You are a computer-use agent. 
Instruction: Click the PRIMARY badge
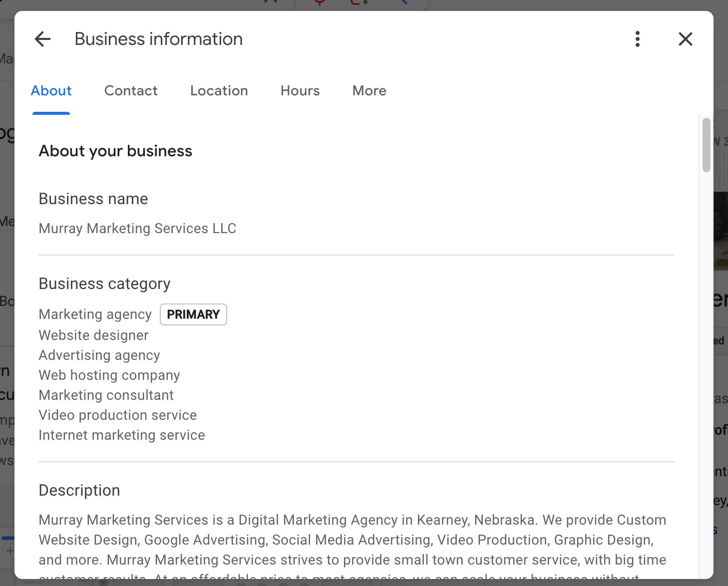(193, 314)
